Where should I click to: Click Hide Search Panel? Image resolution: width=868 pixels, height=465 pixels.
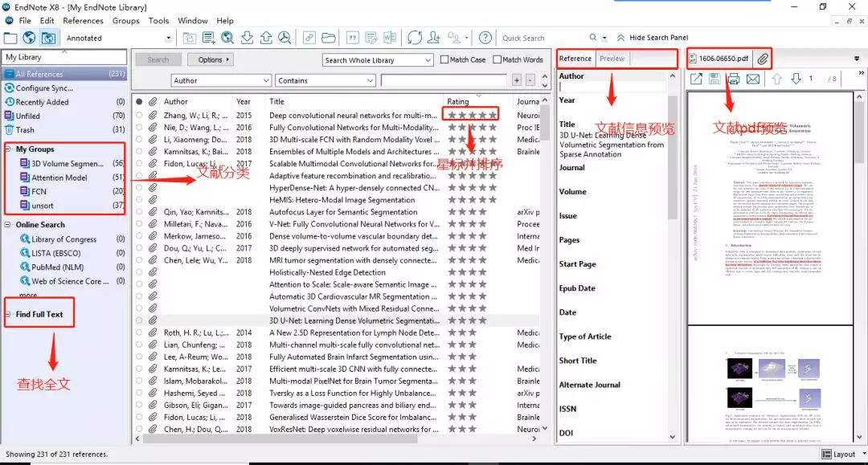click(653, 38)
